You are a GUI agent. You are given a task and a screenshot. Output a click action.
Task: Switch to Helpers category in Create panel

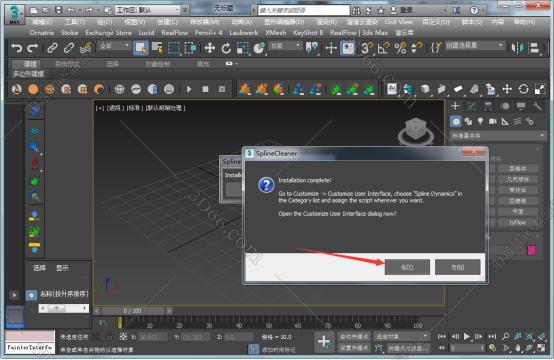point(505,122)
